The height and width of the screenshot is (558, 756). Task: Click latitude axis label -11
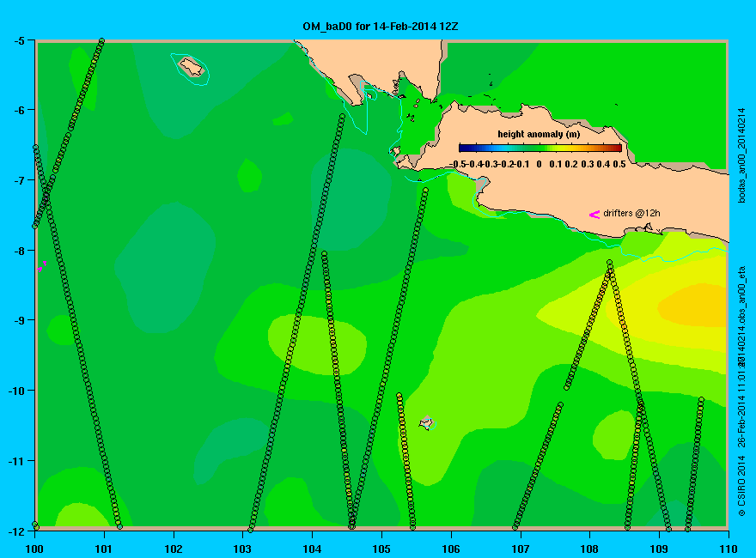tap(16, 461)
